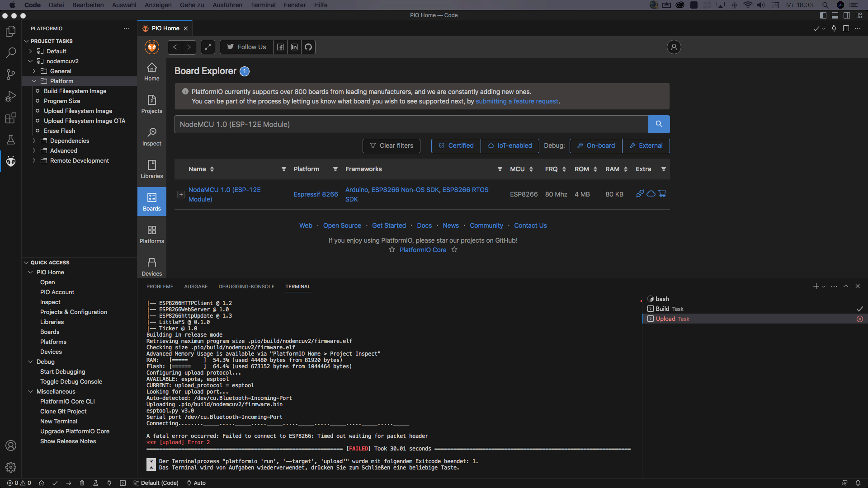Toggle the IoT-enabled filter
The width and height of the screenshot is (868, 488).
point(510,145)
